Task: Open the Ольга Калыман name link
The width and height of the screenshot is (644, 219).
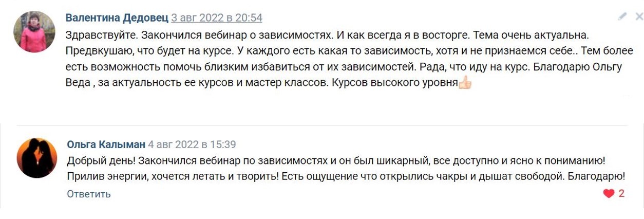Action: click(106, 144)
